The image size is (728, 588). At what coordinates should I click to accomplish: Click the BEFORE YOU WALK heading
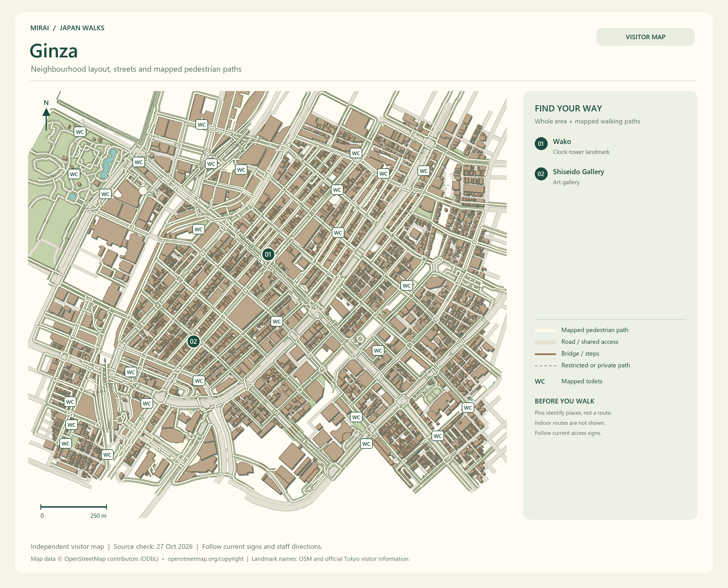coord(564,401)
